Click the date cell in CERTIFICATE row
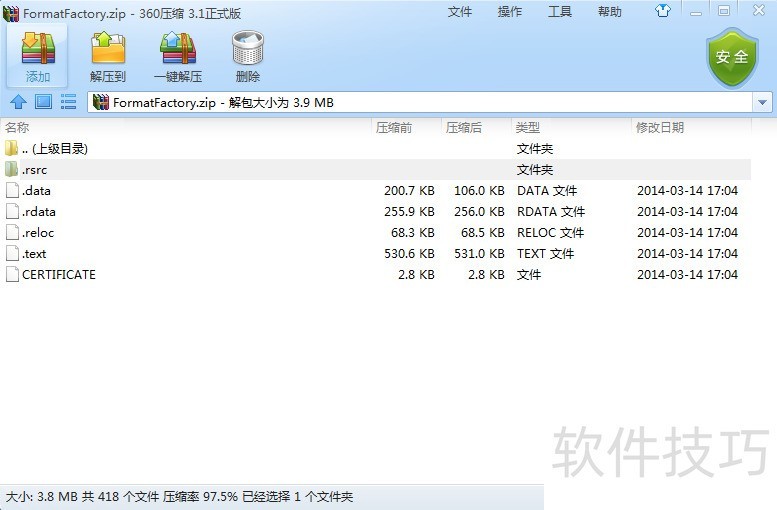The height and width of the screenshot is (510, 777). click(x=687, y=275)
